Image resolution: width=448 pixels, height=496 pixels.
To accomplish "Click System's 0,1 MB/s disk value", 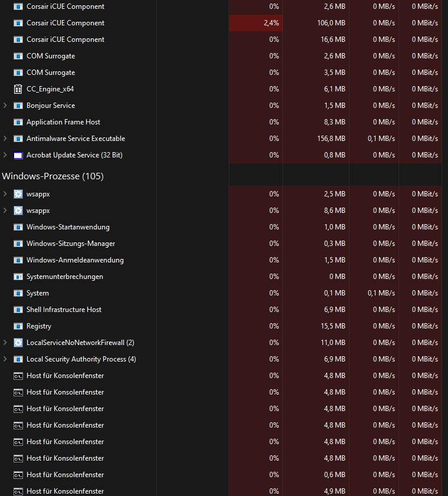I will click(381, 293).
